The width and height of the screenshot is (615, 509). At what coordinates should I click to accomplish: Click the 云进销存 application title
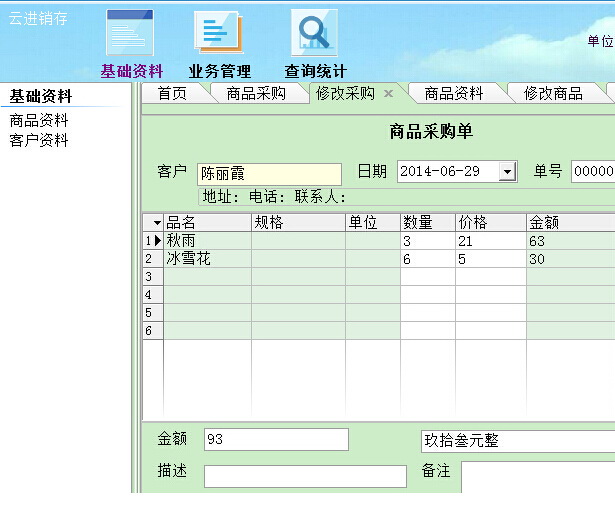point(38,18)
